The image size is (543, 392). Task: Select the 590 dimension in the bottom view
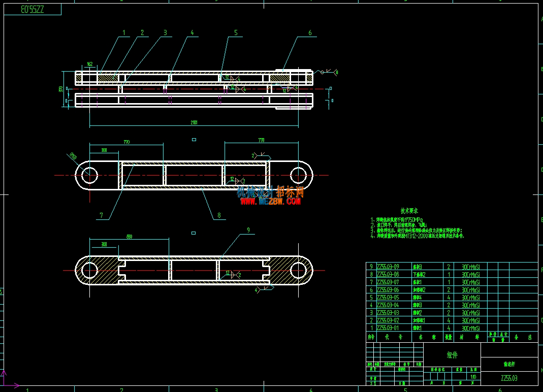point(129,237)
